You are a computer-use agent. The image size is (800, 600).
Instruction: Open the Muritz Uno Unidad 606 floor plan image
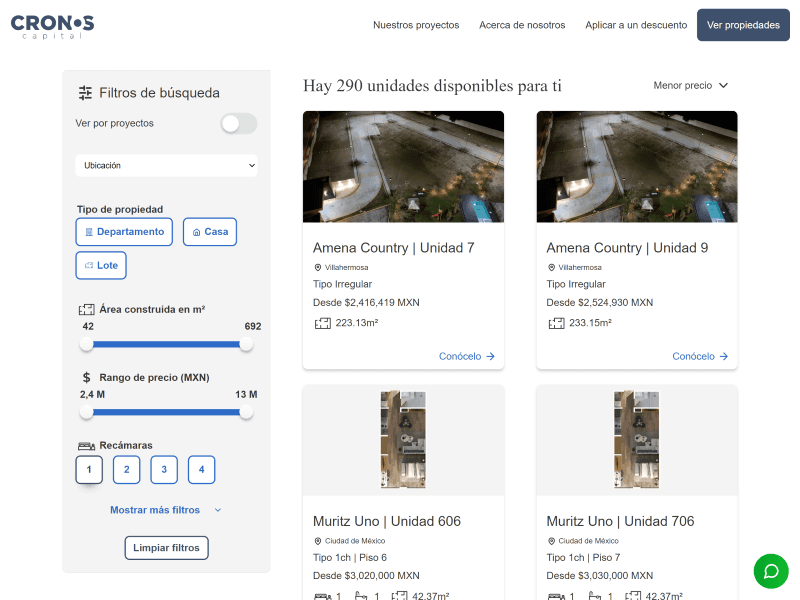(x=403, y=440)
